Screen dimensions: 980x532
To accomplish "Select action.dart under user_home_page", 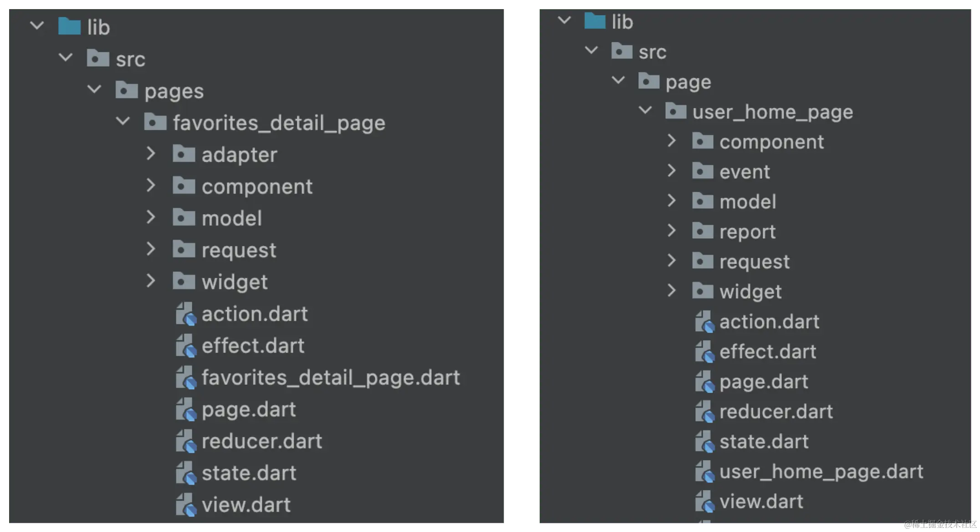I will pos(769,322).
